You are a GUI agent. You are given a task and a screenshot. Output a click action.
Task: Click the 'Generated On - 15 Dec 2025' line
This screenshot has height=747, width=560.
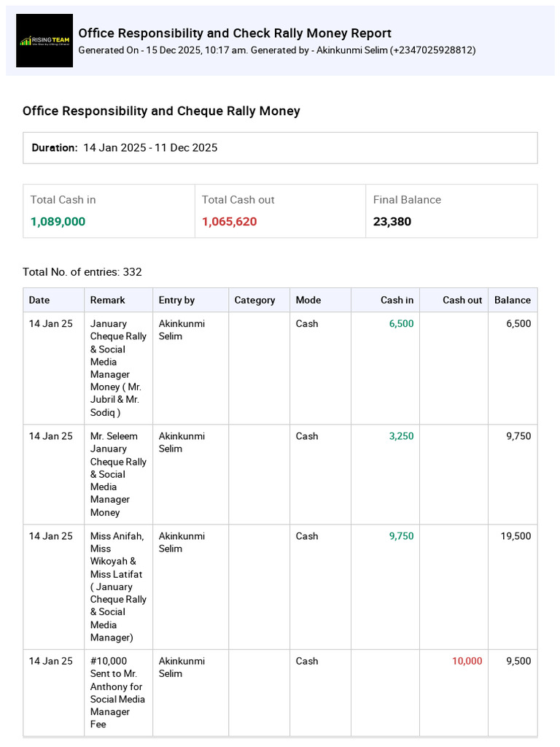(x=276, y=50)
